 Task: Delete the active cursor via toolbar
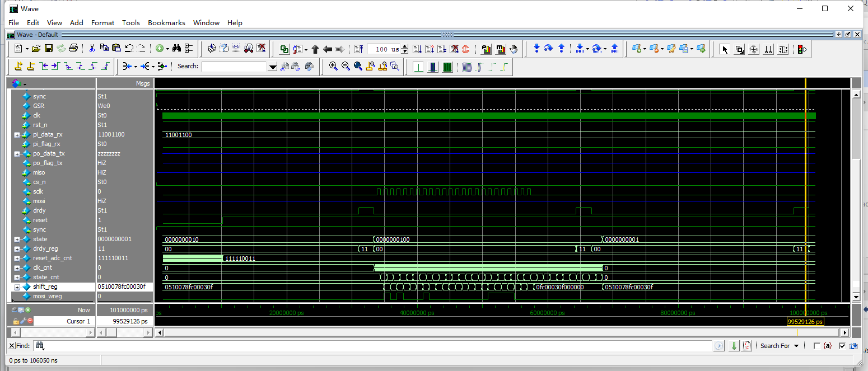click(31, 66)
